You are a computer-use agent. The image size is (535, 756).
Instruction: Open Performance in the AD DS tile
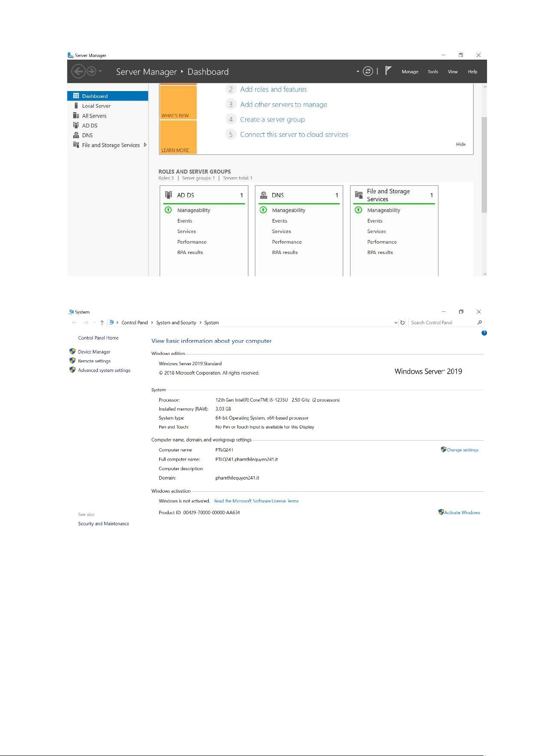point(192,242)
